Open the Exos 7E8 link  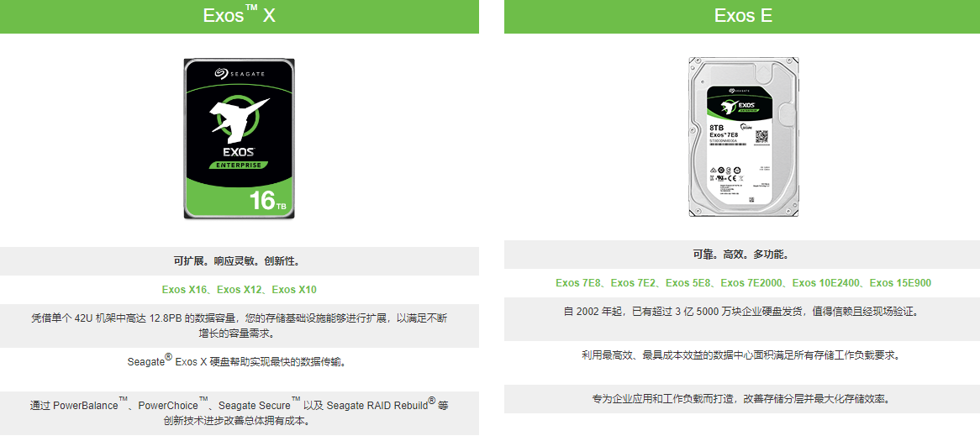[577, 283]
